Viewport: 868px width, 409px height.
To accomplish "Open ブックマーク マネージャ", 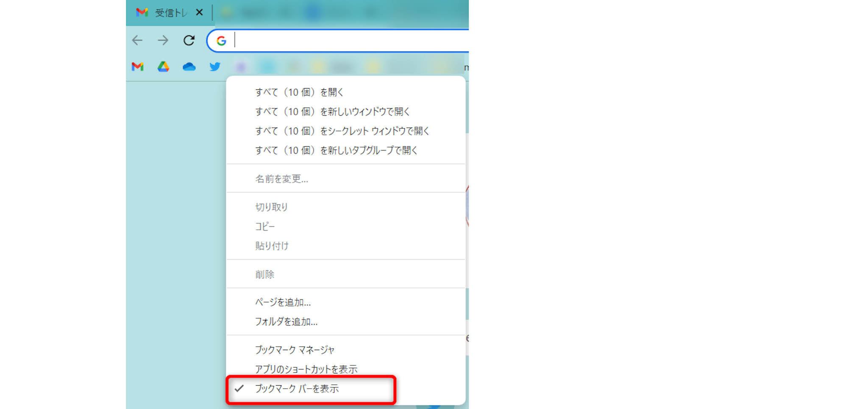I will [x=295, y=350].
